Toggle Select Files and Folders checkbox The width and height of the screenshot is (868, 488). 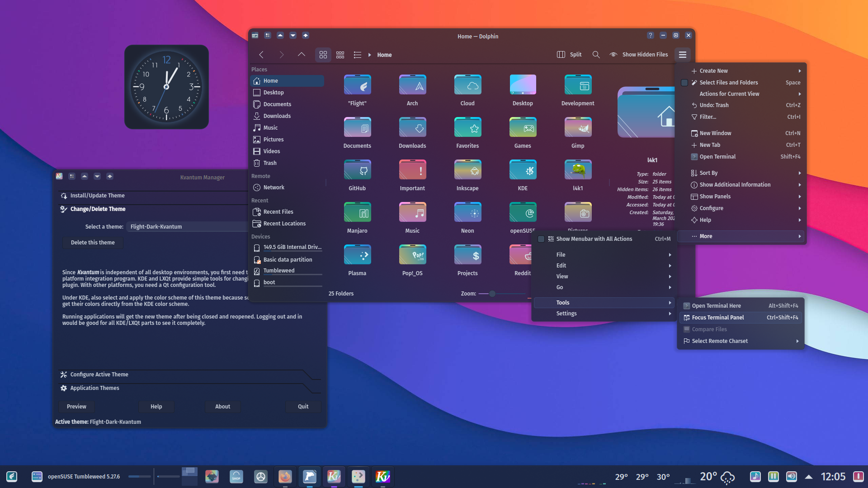tap(684, 83)
